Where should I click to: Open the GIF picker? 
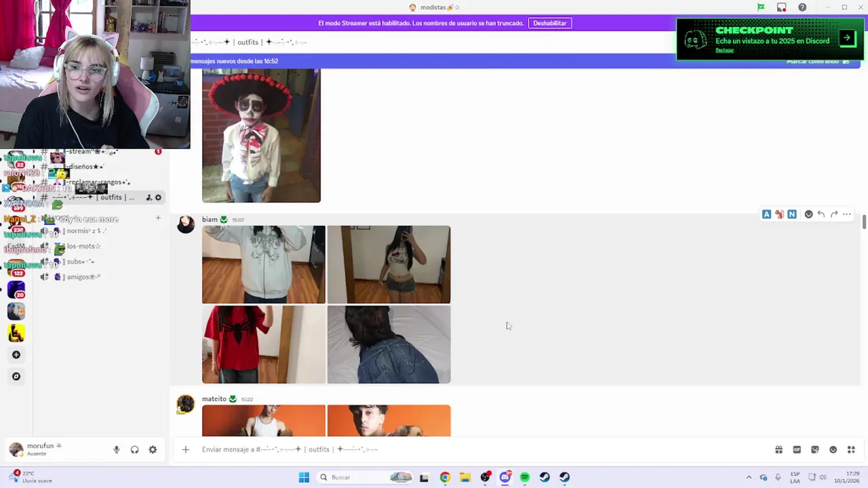(797, 449)
